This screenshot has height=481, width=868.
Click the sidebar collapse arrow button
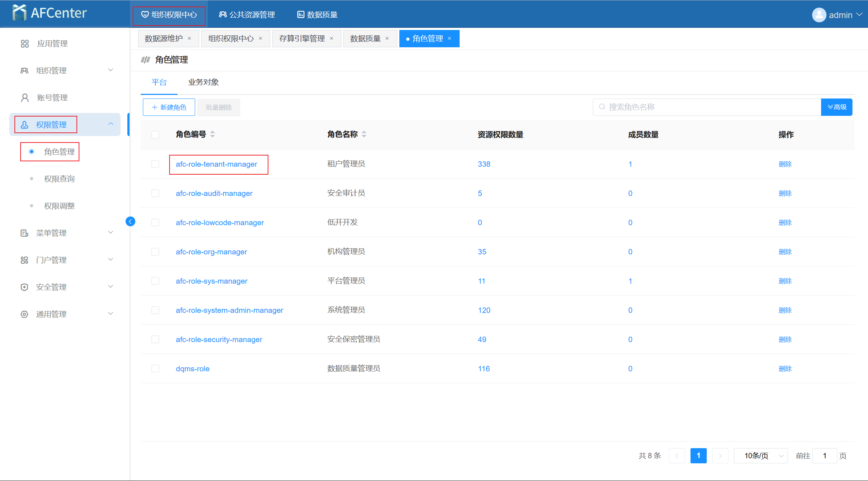pos(130,222)
